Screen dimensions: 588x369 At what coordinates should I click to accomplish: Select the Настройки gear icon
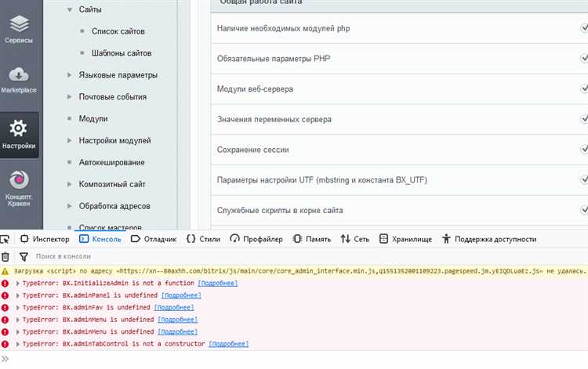tap(18, 128)
